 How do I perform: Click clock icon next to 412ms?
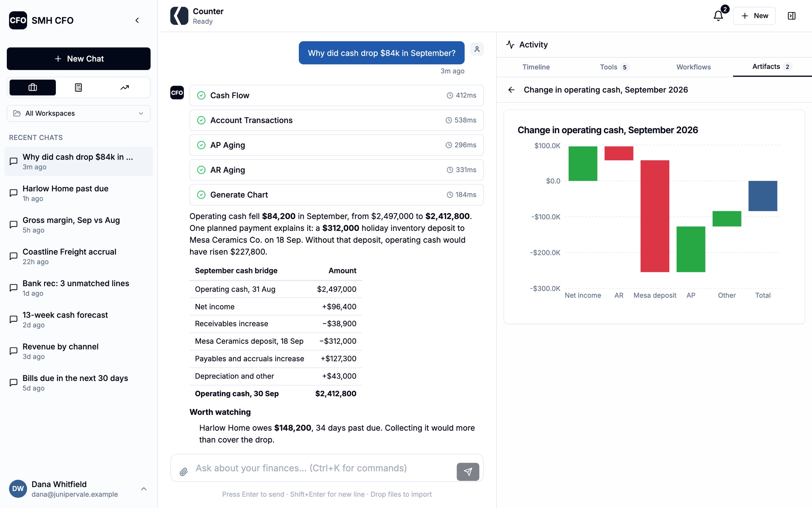(450, 96)
